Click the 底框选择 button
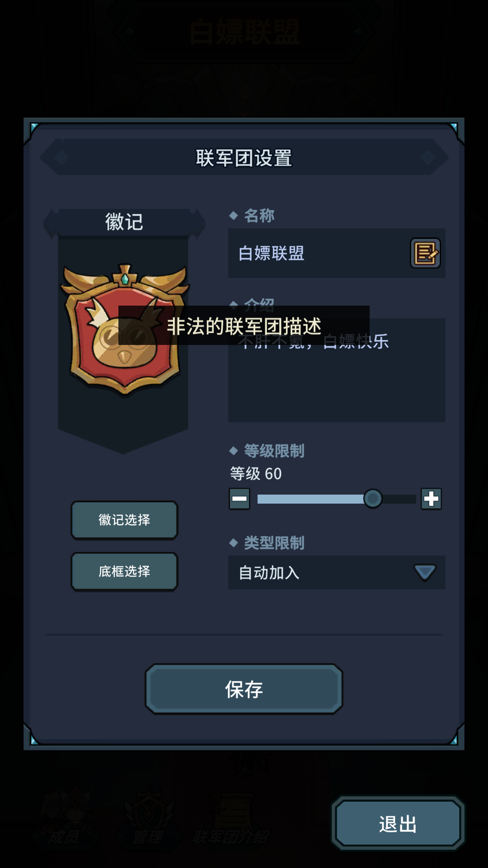488x868 pixels. tap(124, 571)
